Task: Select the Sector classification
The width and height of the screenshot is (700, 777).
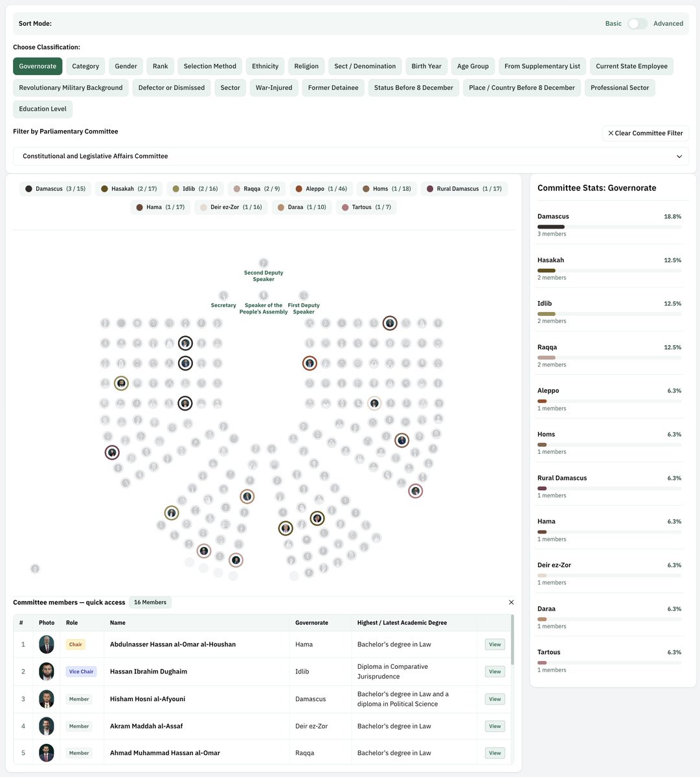Action: point(230,87)
